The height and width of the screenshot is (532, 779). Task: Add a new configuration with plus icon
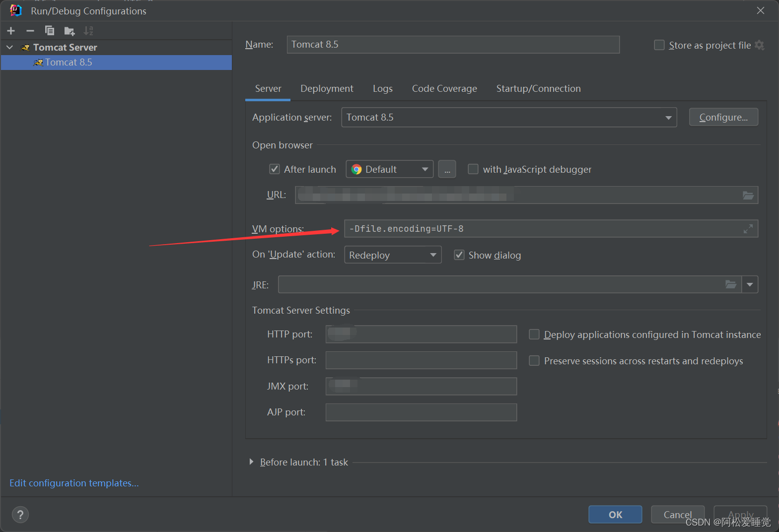click(x=11, y=31)
